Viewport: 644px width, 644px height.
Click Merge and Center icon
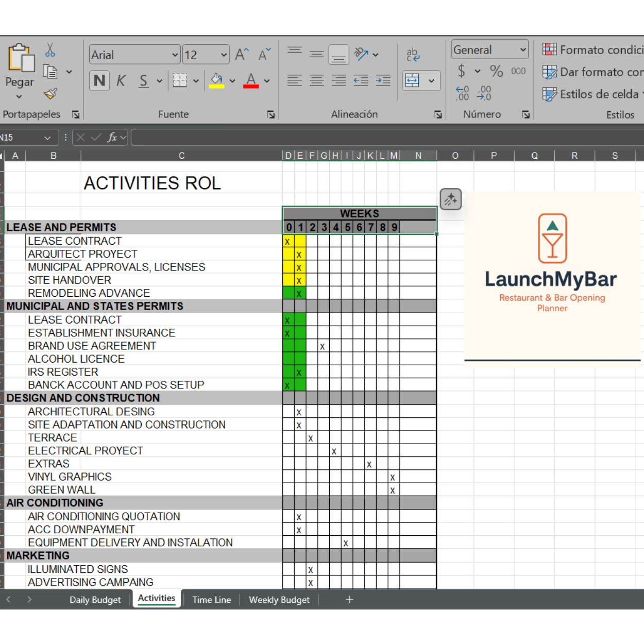pos(412,81)
